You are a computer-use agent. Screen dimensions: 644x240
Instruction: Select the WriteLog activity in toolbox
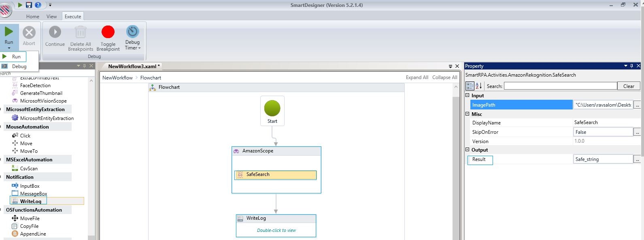31,201
